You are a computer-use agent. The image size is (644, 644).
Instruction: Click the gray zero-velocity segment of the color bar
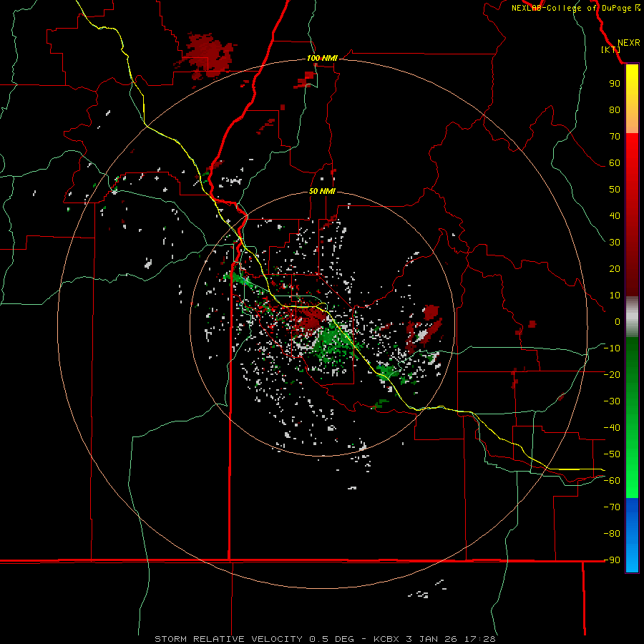coord(632,317)
